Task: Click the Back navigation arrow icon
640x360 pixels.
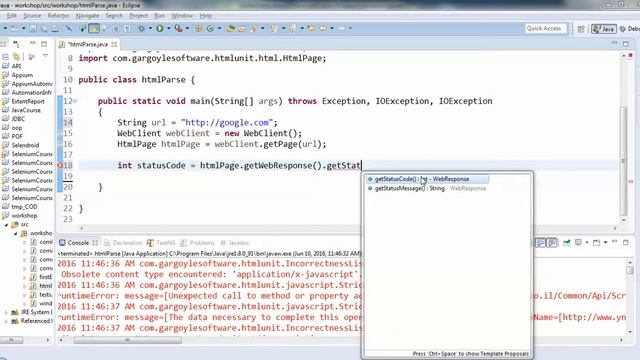Action: click(x=322, y=28)
